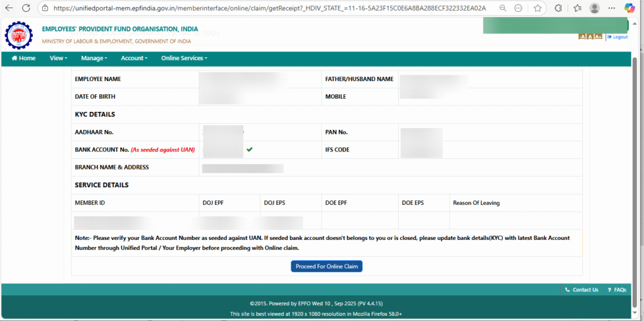Click the FATHER/HUSBAND NAME label
644x321 pixels.
pyautogui.click(x=359, y=79)
